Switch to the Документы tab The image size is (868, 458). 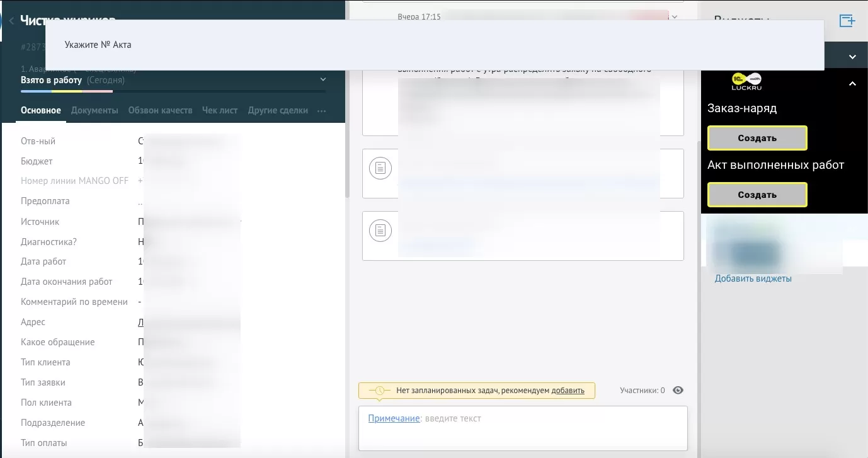click(94, 110)
